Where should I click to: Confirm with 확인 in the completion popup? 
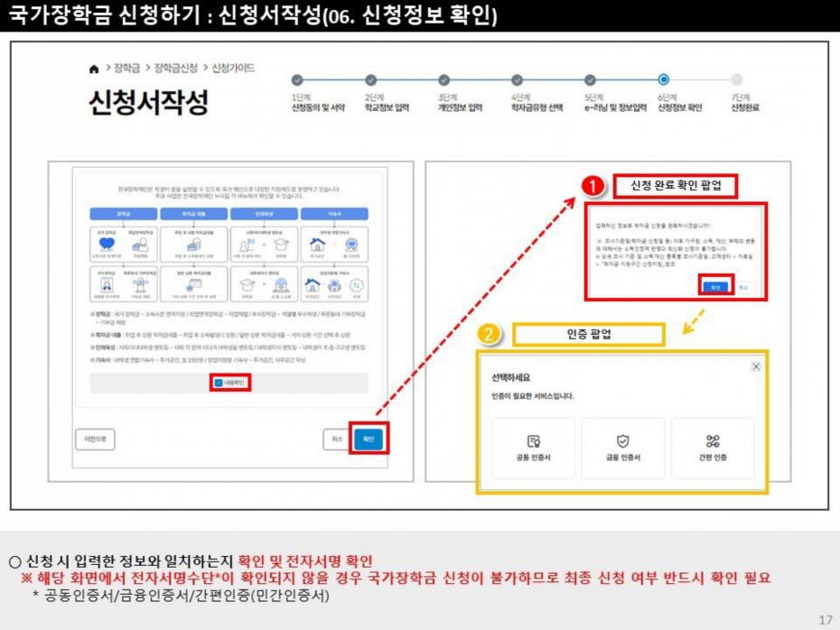click(714, 286)
